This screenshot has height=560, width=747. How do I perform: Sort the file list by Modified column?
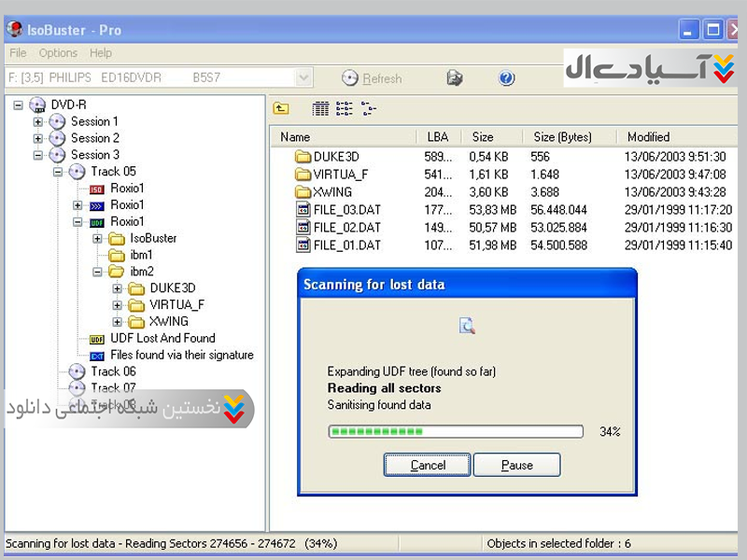point(648,137)
